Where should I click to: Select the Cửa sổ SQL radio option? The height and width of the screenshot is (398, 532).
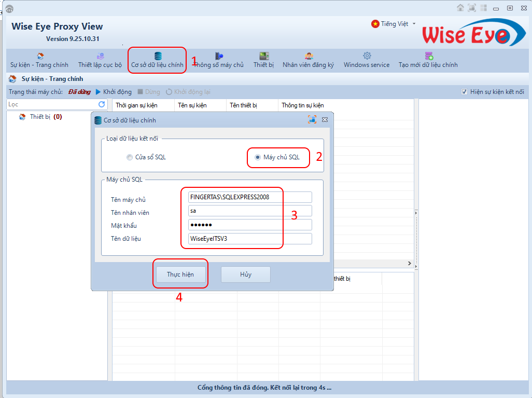tap(130, 157)
